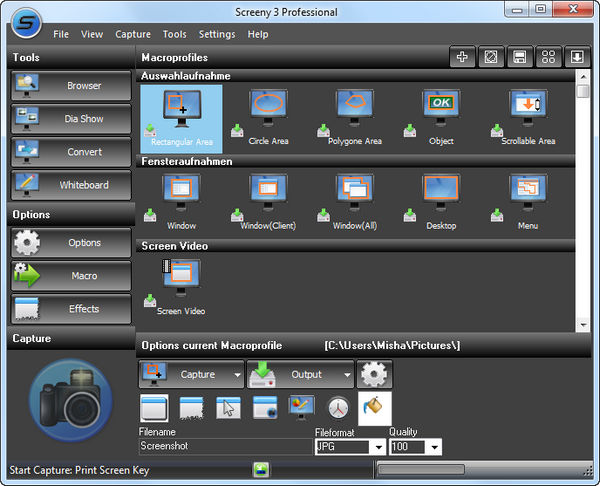Toggle the edit-after-capture paint option
This screenshot has width=600, height=486.
click(302, 408)
